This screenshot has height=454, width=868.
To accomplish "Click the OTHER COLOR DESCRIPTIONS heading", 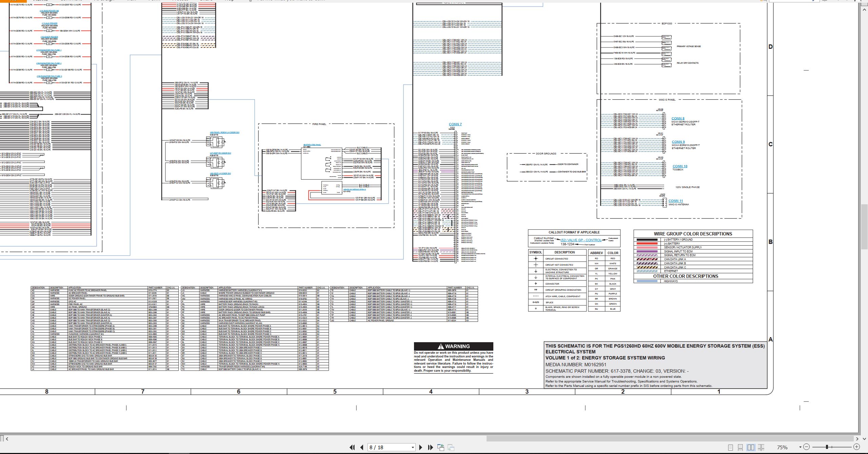I will pyautogui.click(x=686, y=276).
